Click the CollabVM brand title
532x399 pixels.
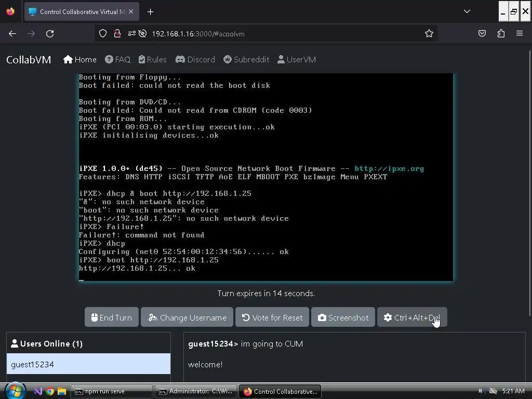point(29,60)
